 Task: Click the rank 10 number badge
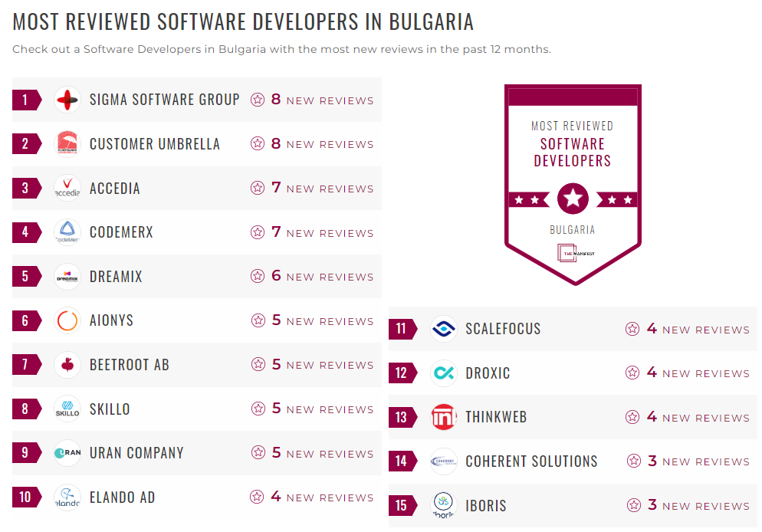[27, 497]
